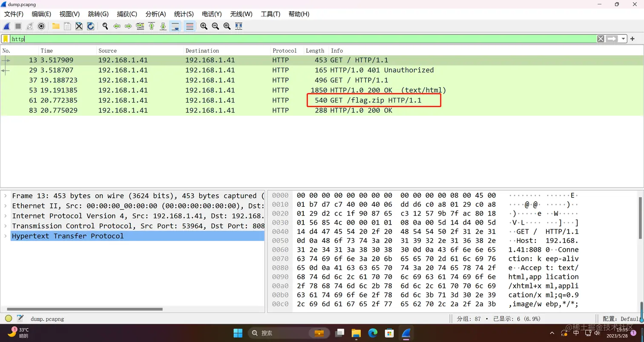Open the 工具(T) menu
644x342 pixels.
click(x=270, y=14)
